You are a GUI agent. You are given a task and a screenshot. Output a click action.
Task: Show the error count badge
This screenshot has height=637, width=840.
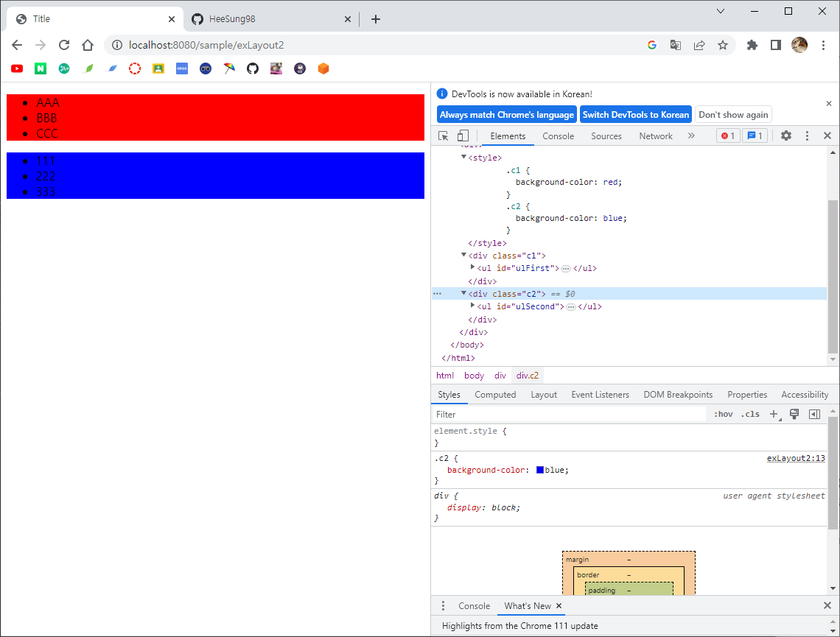pos(728,136)
